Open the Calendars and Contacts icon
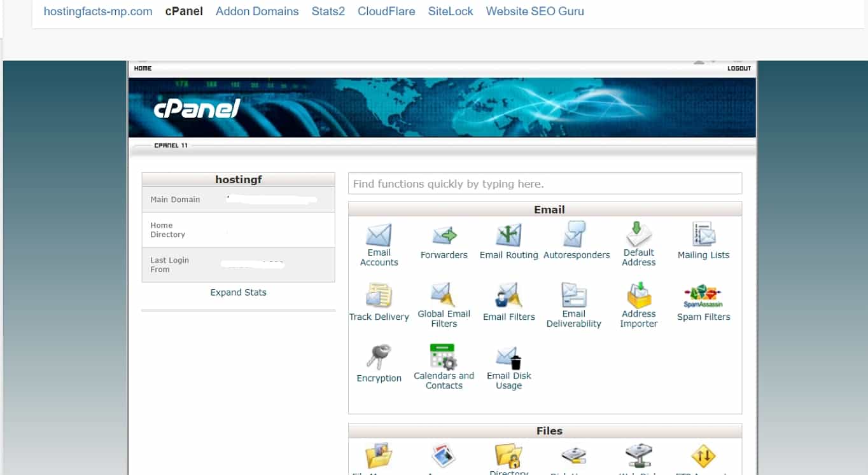This screenshot has height=475, width=868. [x=444, y=357]
